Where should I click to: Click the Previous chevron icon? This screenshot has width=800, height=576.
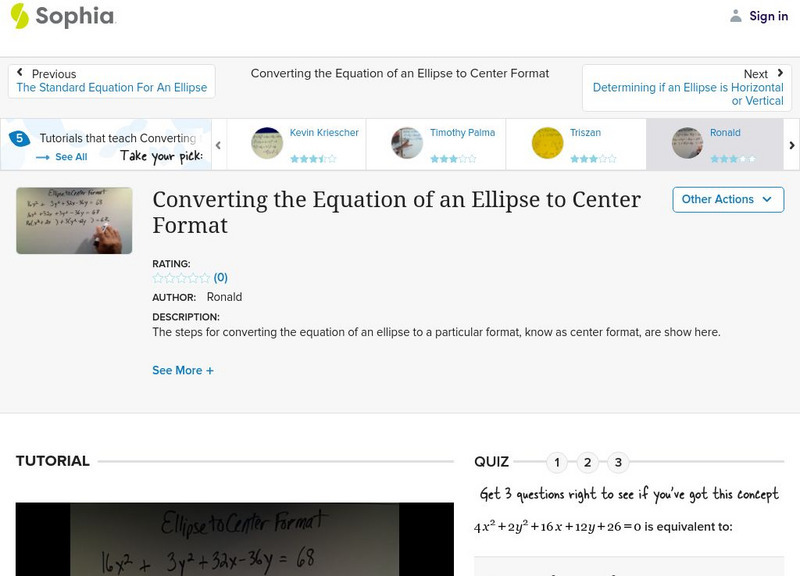click(22, 73)
